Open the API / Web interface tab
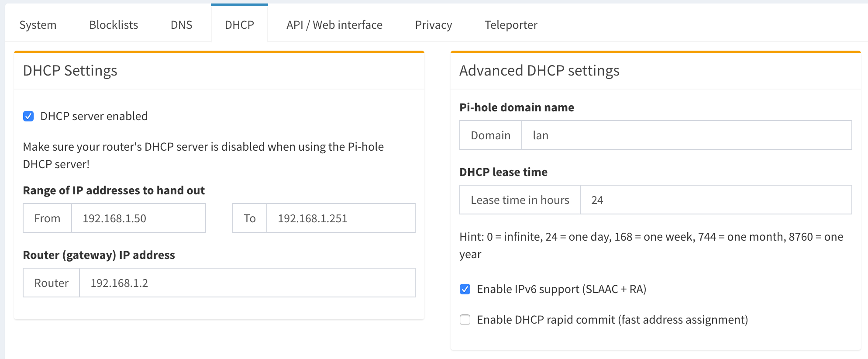Viewport: 868px width, 359px height. (x=334, y=25)
